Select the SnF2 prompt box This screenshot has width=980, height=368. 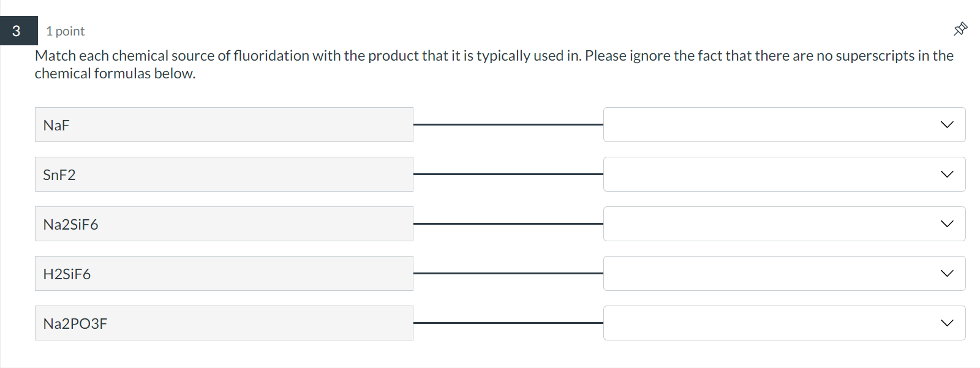[x=224, y=175]
